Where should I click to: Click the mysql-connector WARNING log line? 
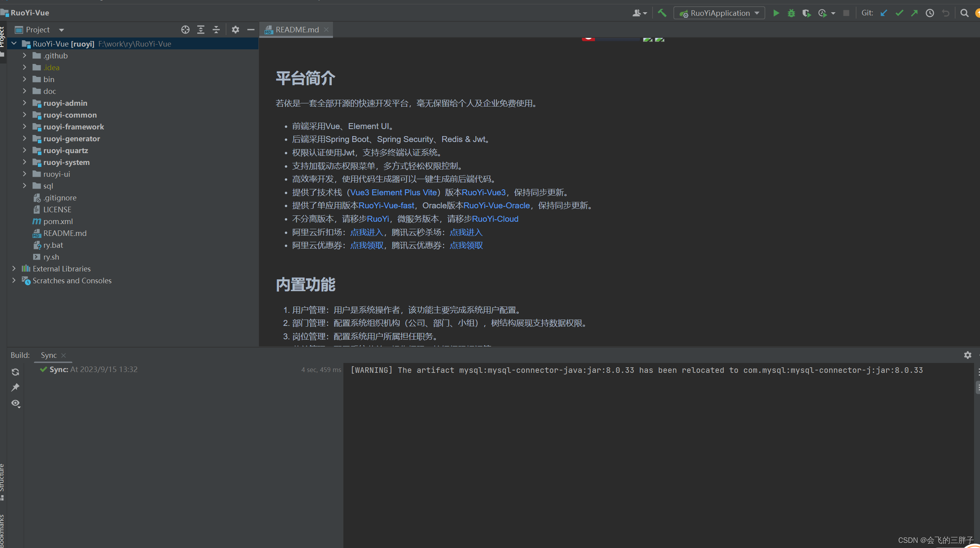coord(636,370)
